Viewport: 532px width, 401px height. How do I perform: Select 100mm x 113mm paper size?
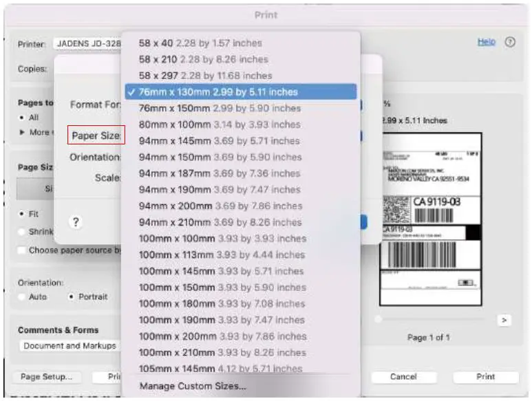click(241, 254)
